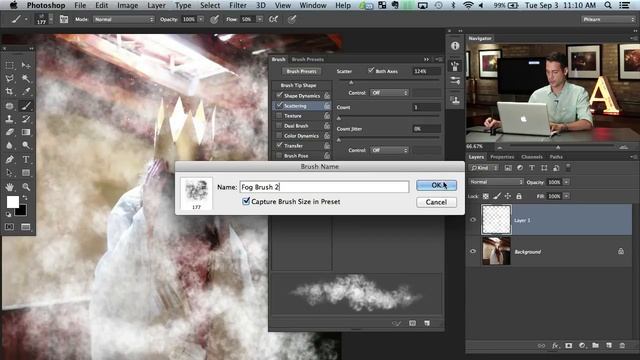
Task: Select the Rectangular Marquee tool
Action: (10, 65)
